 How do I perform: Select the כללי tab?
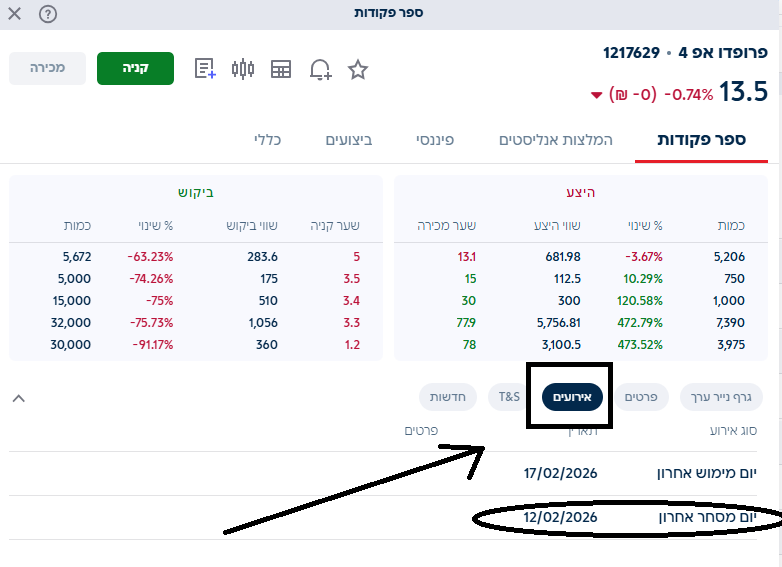point(268,139)
